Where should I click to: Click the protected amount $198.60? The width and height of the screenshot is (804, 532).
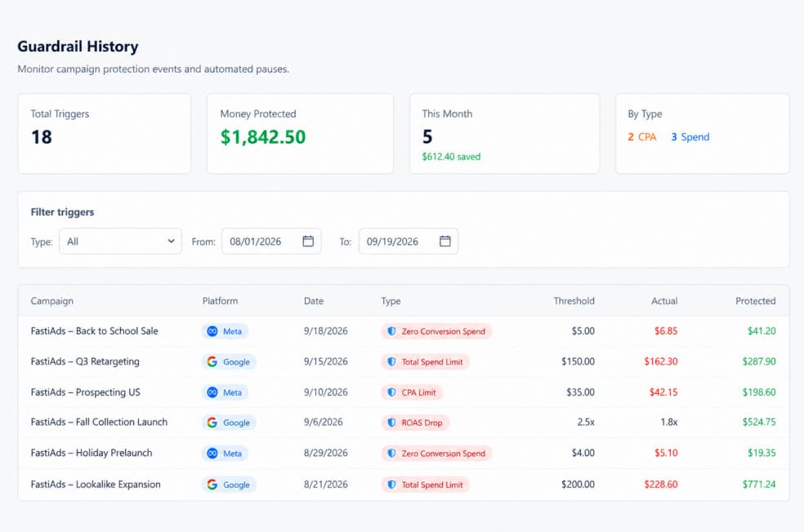pyautogui.click(x=759, y=392)
